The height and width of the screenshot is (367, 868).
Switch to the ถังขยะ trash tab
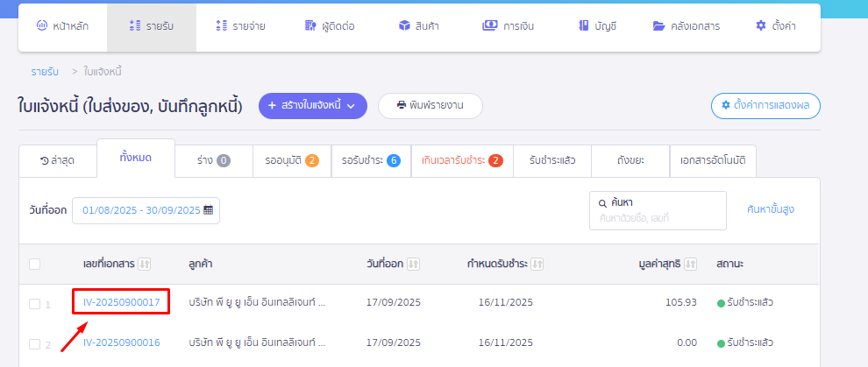[630, 161]
